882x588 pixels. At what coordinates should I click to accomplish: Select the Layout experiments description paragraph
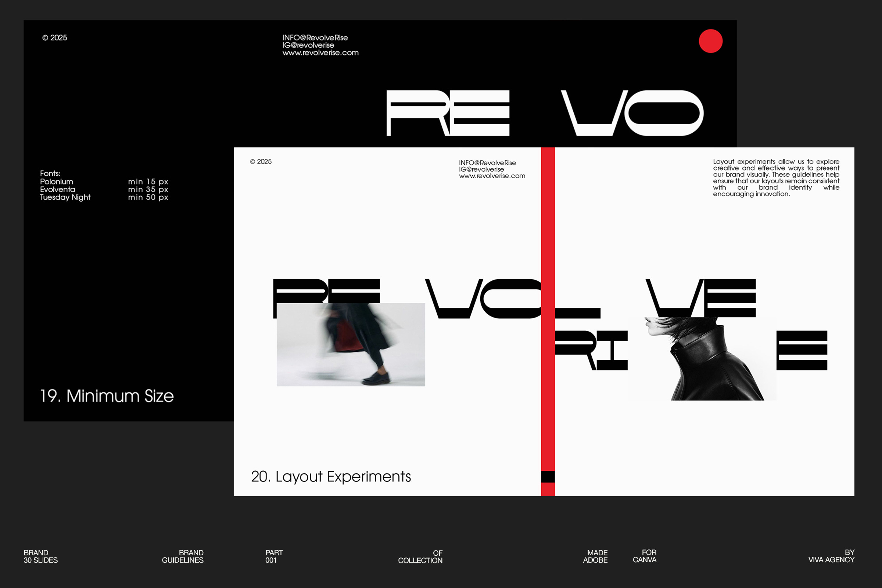pyautogui.click(x=776, y=178)
